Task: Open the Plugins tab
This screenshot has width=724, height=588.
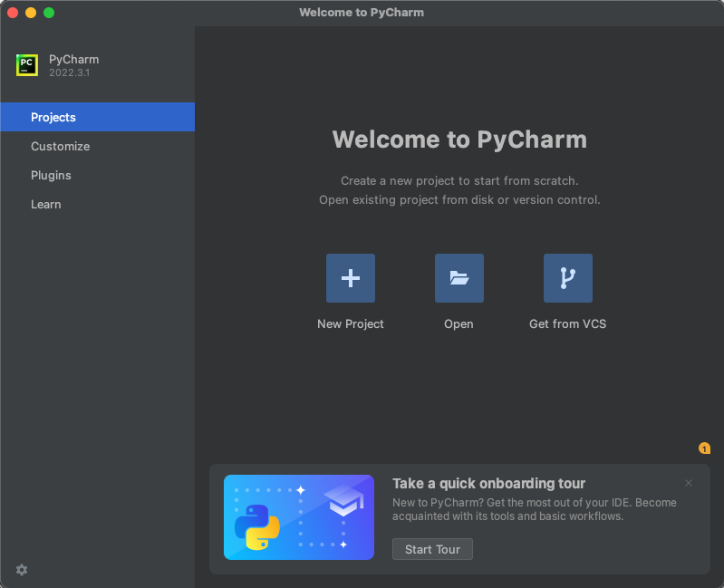Action: click(98, 176)
